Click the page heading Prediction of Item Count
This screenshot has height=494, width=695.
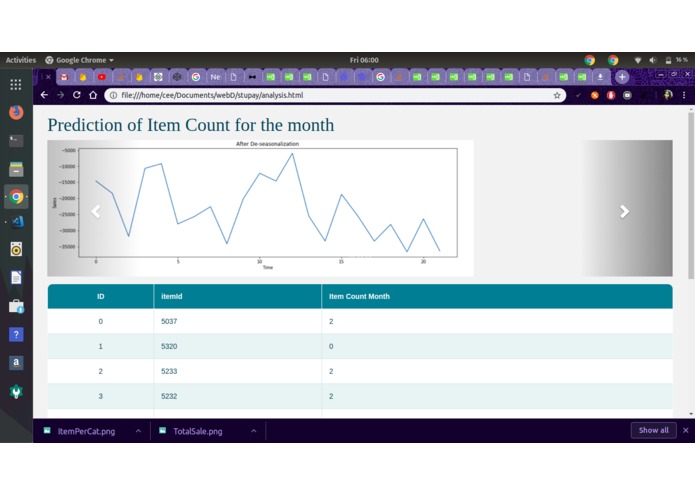tap(191, 125)
